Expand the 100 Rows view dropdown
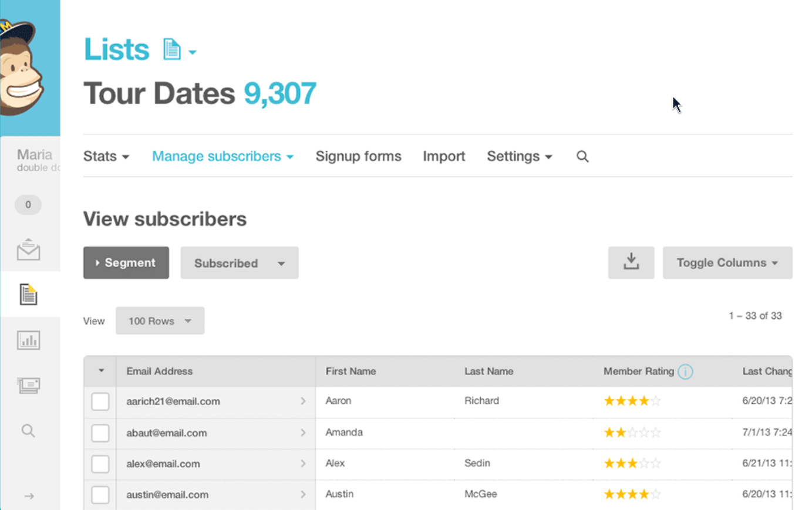Screen dimensions: 812x510 click(160, 321)
